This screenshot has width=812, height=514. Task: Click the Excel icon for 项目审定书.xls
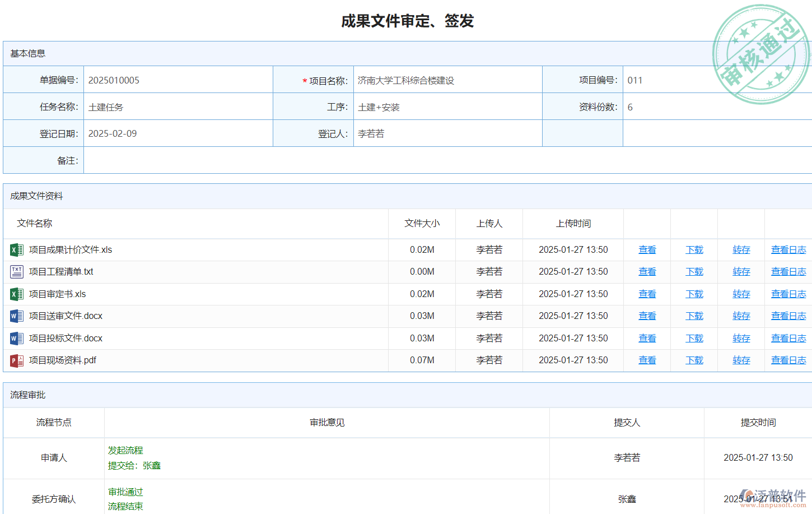click(x=16, y=294)
